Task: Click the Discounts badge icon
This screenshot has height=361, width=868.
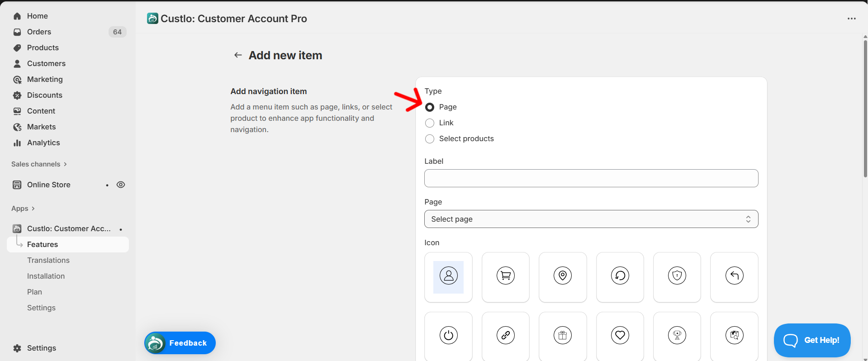Action: [x=17, y=95]
